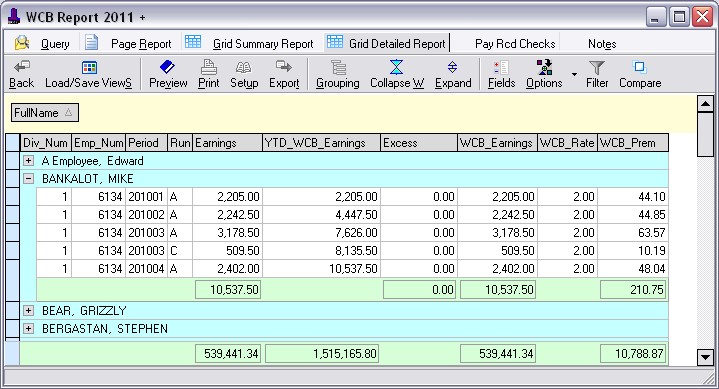This screenshot has width=719, height=389.
Task: Select the BEAR, GRIZZLY row name
Action: [84, 311]
